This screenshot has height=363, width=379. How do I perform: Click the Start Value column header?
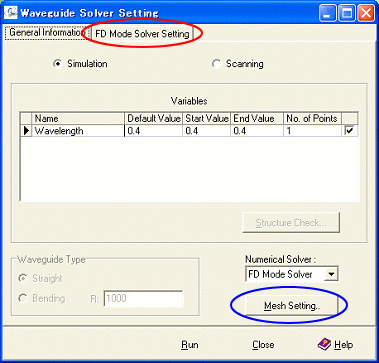click(207, 118)
